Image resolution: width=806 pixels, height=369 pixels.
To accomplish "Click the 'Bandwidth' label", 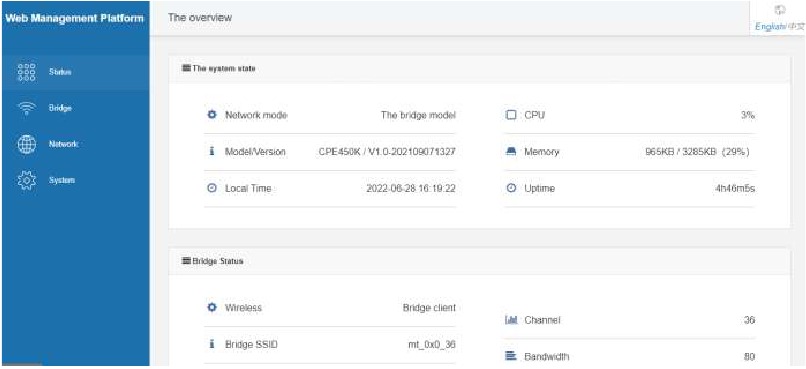I will tap(546, 356).
